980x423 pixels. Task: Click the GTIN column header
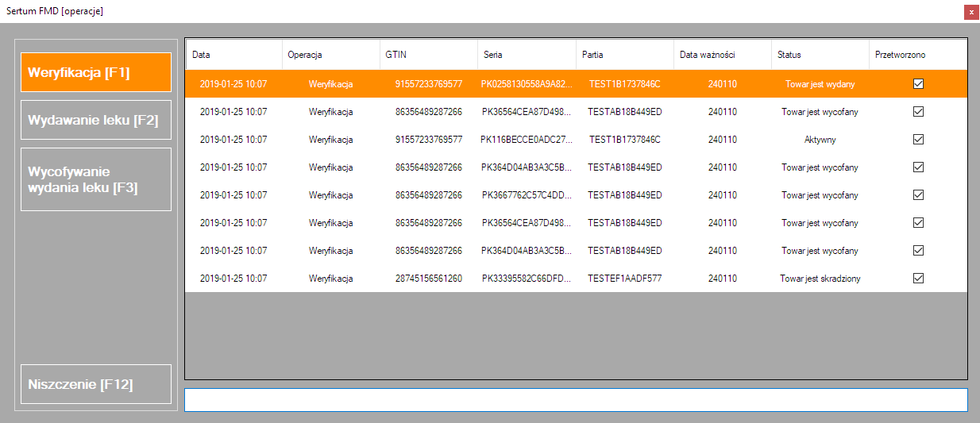pyautogui.click(x=428, y=55)
